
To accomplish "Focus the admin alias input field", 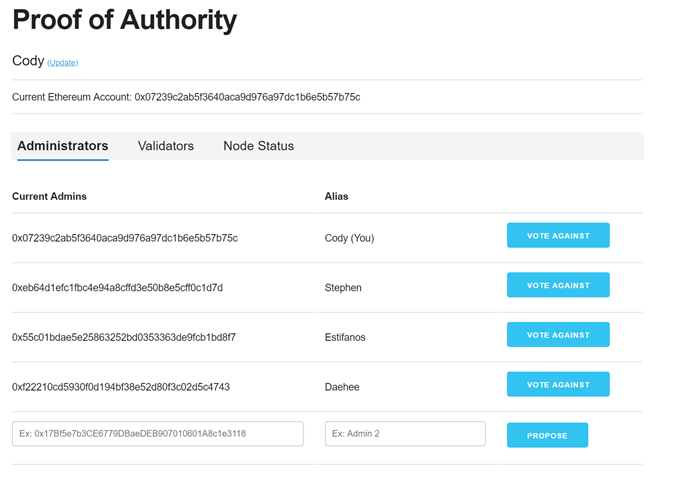I will pos(405,434).
